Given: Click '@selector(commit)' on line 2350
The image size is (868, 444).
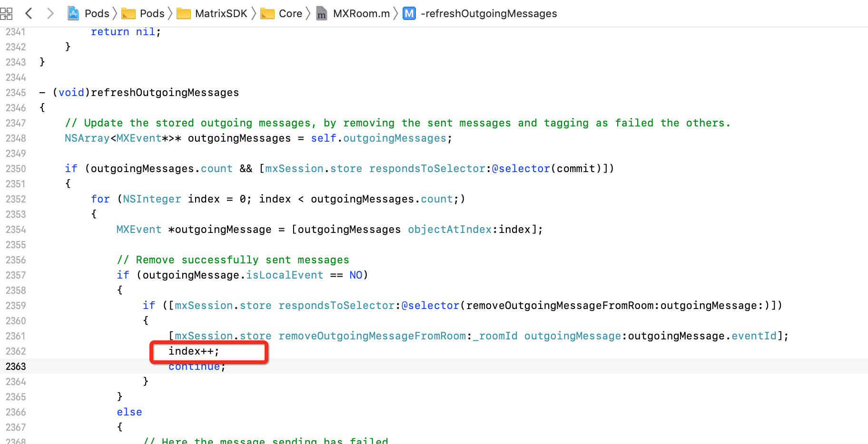Looking at the screenshot, I should click(x=547, y=169).
